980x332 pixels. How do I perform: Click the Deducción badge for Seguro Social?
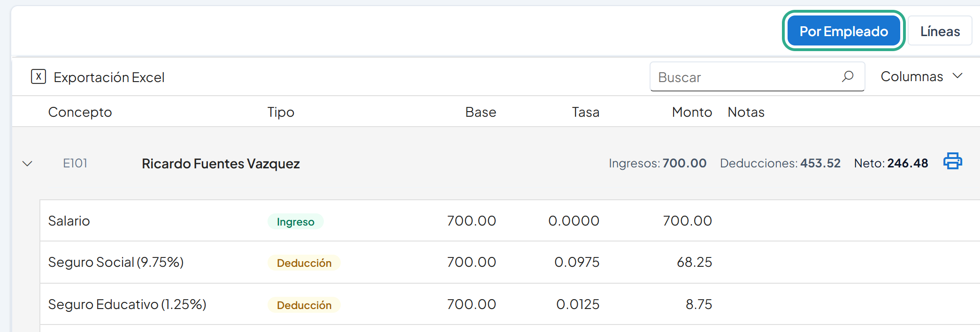coord(304,263)
